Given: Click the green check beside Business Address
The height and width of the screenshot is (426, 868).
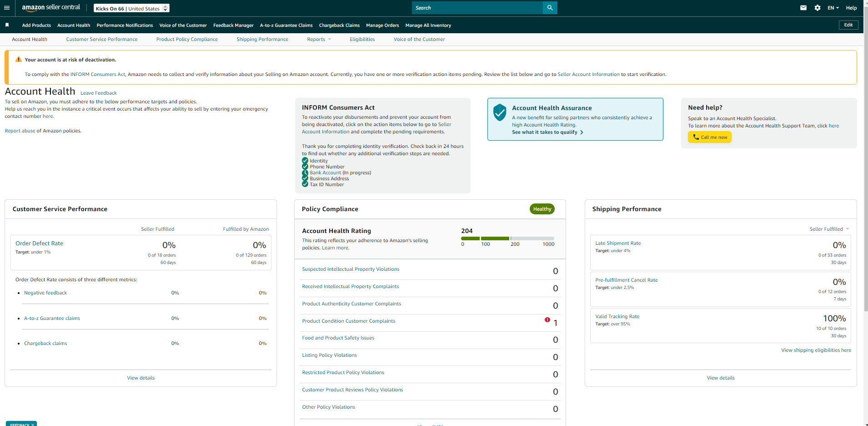Looking at the screenshot, I should pyautogui.click(x=305, y=178).
